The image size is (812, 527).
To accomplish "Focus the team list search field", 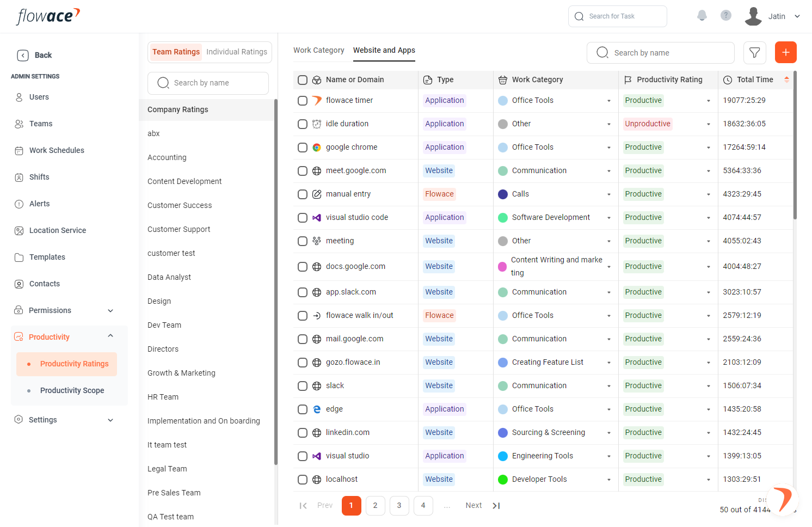I will tap(208, 83).
